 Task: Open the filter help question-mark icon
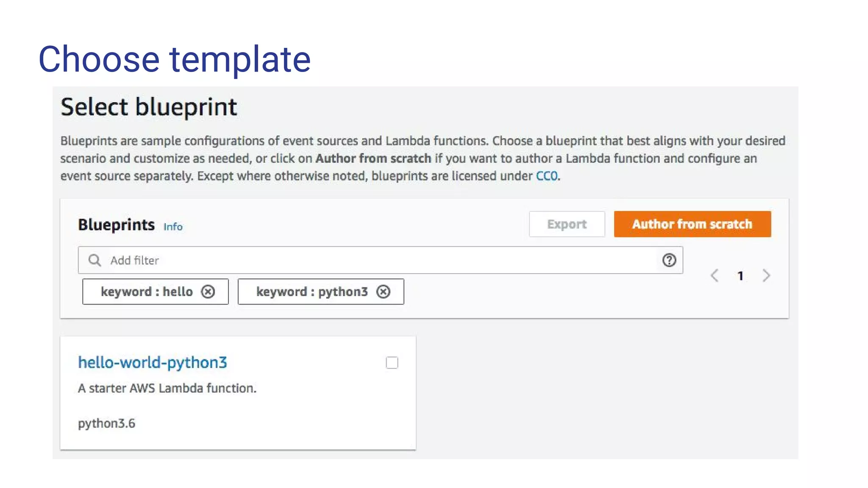click(x=669, y=260)
